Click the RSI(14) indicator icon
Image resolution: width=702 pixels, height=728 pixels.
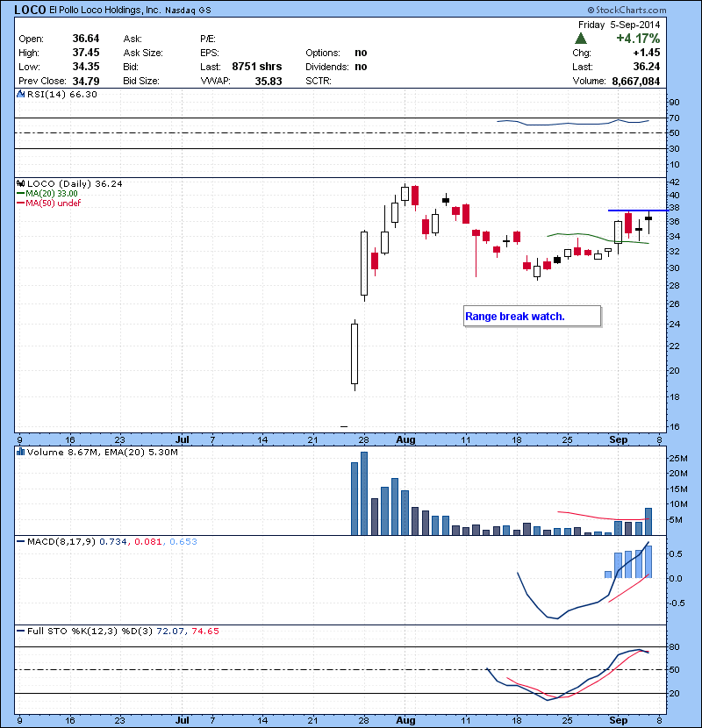point(20,94)
